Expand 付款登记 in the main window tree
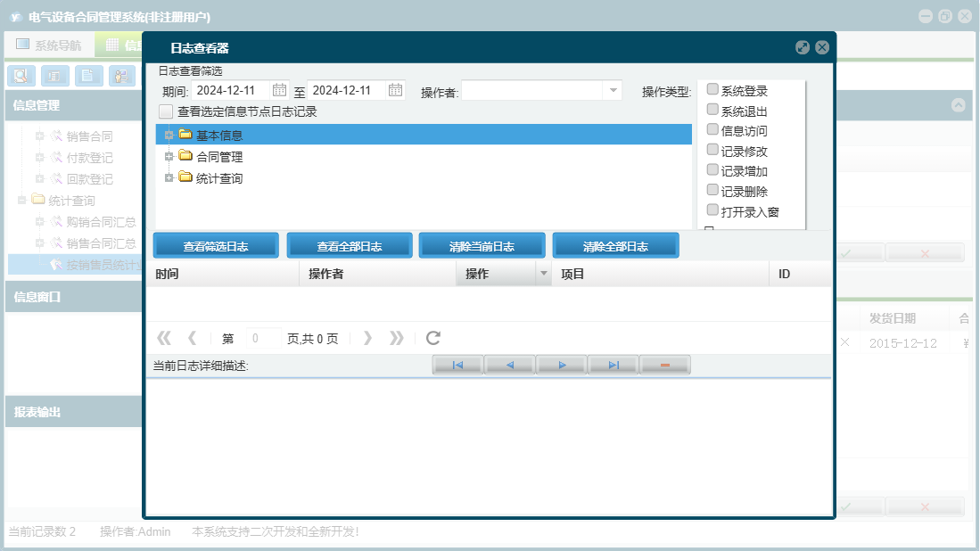 pos(39,158)
